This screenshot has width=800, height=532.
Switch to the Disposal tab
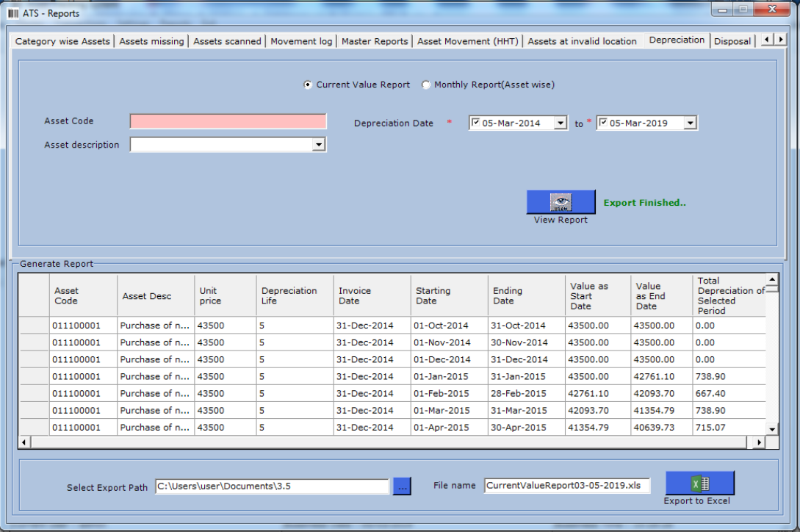click(732, 41)
